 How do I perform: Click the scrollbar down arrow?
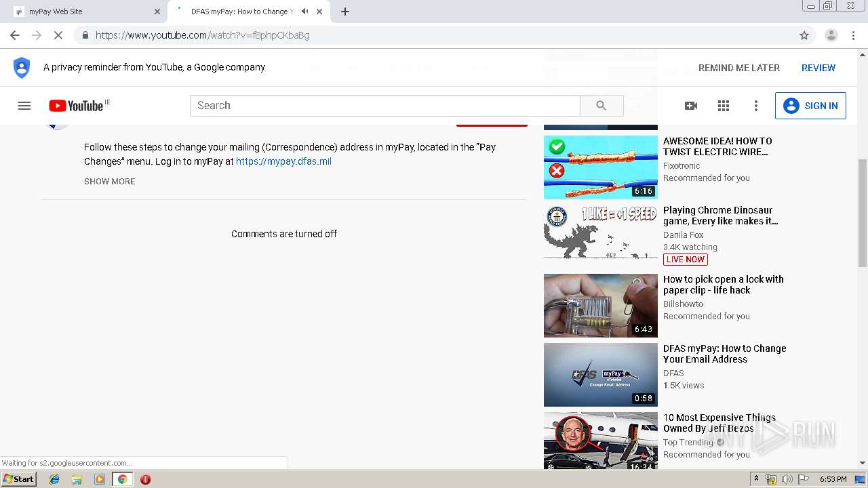[863, 463]
